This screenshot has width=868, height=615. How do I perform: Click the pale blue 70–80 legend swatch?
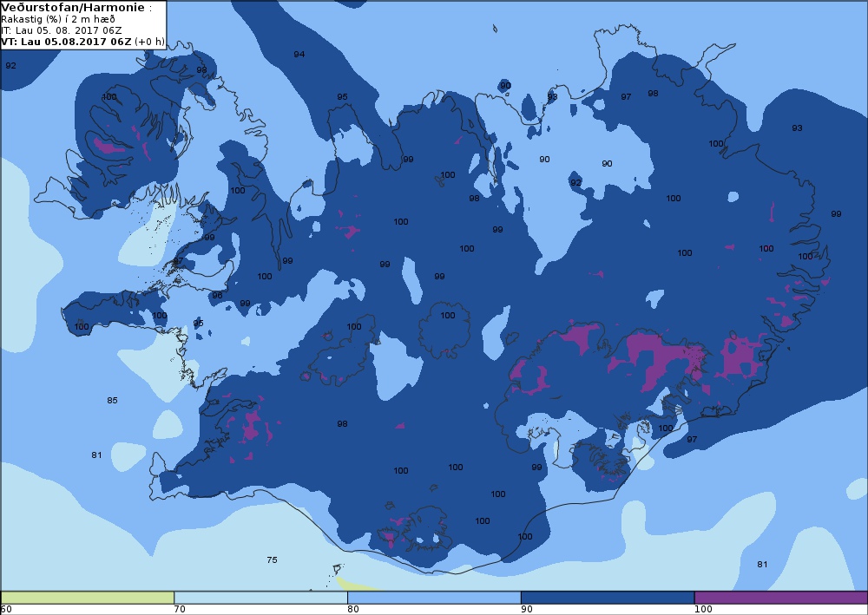[x=260, y=598]
